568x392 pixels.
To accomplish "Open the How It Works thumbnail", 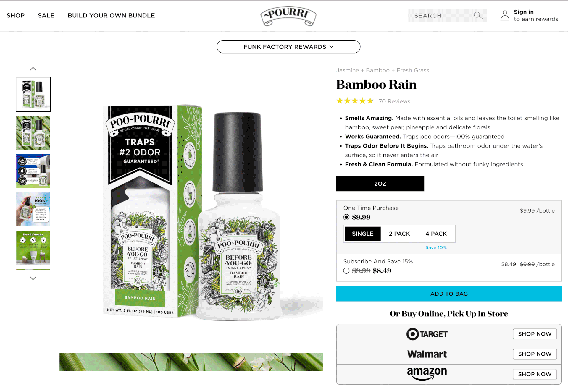I will click(33, 248).
